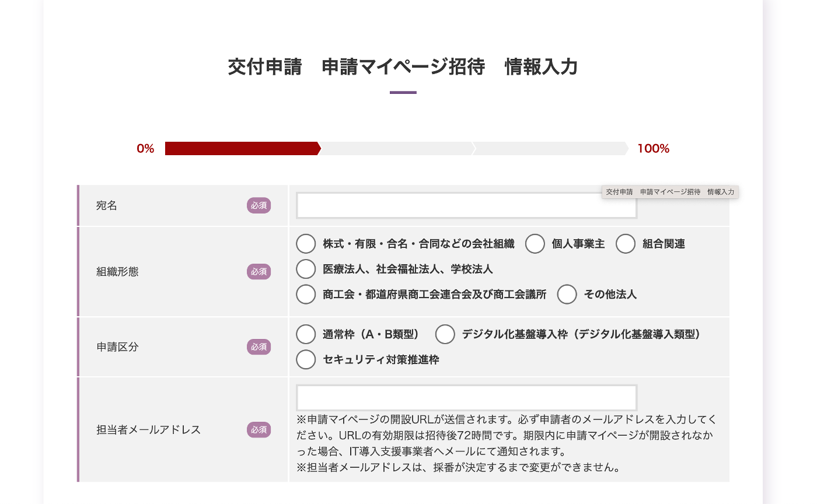
Task: Pick 医療法人、社会福祉法人、学校法人 organization type
Action: (x=306, y=269)
